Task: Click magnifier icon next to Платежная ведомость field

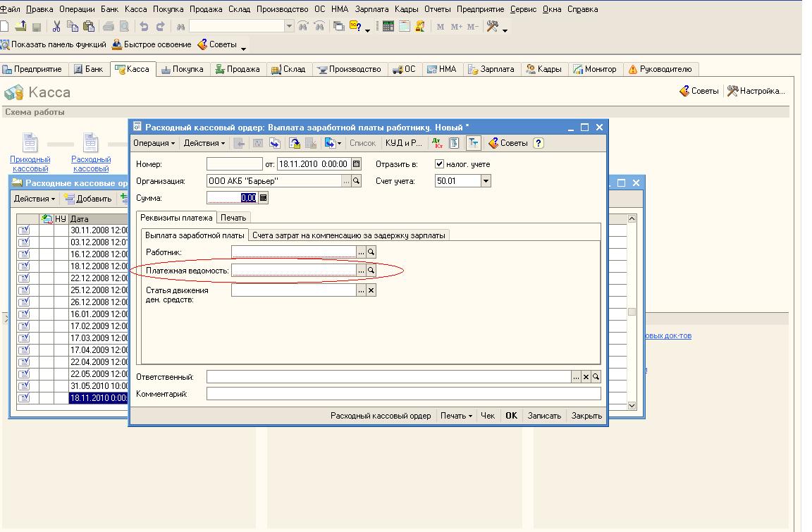Action: click(x=371, y=271)
